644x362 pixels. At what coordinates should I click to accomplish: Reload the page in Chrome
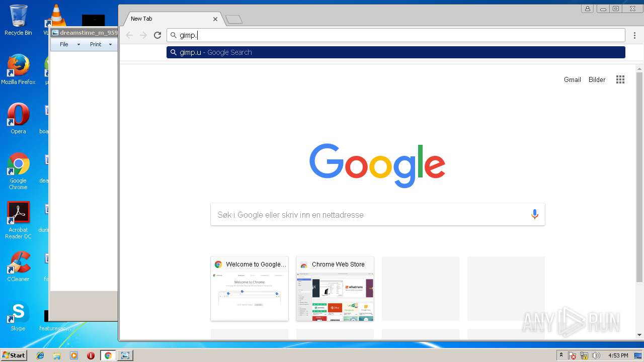[x=157, y=35]
